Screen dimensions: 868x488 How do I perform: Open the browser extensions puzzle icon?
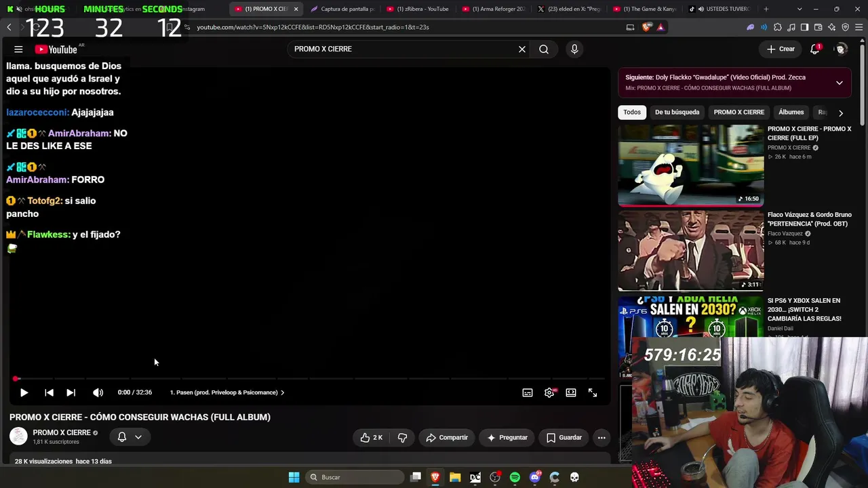pyautogui.click(x=778, y=27)
